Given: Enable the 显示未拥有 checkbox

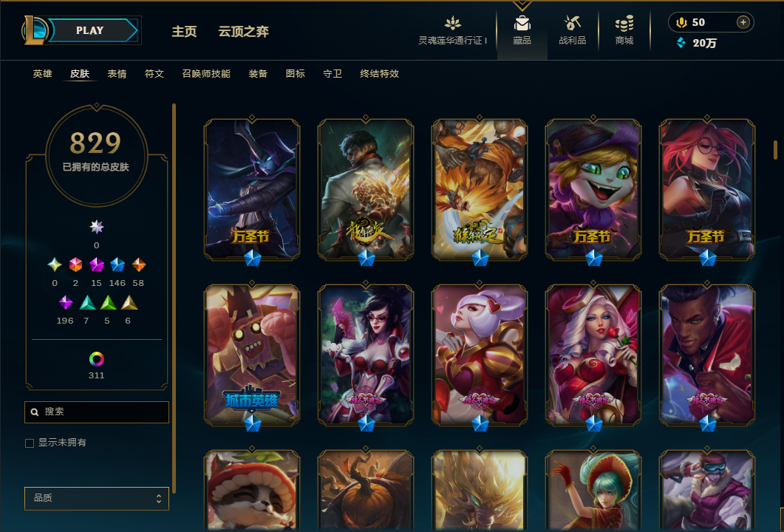Looking at the screenshot, I should tap(30, 443).
